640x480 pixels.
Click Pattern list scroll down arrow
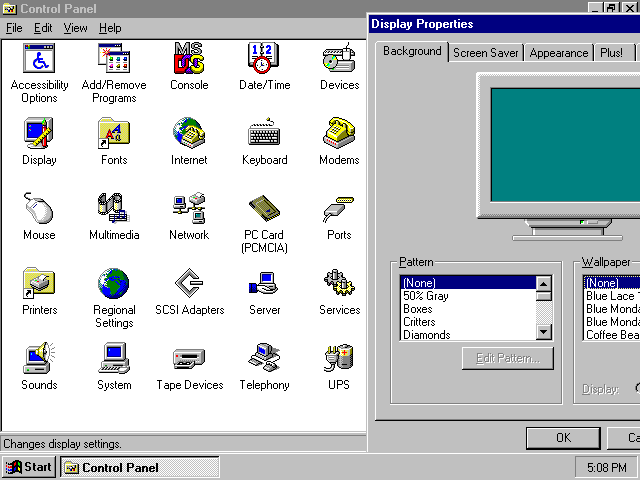coord(544,332)
